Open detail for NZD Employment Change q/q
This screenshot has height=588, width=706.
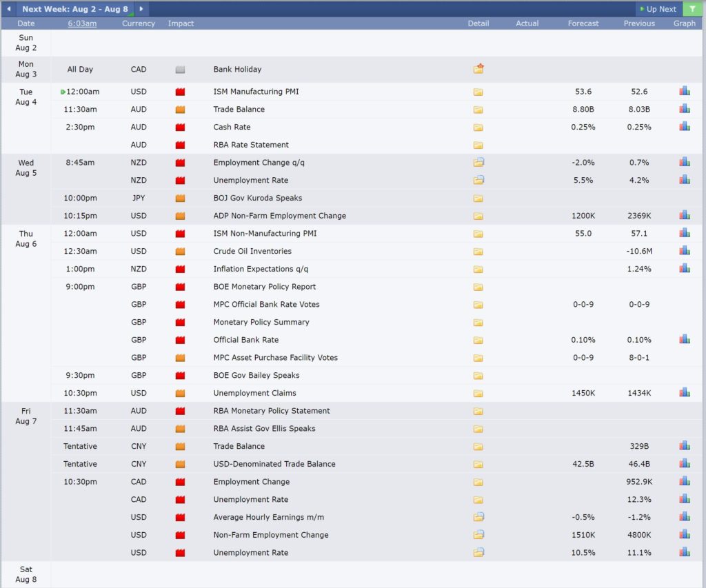(478, 162)
